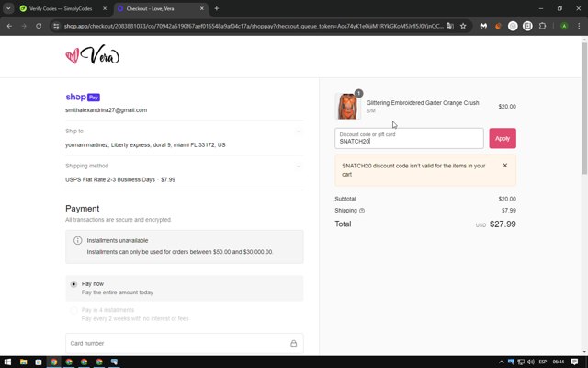Click the Love Vera store logo

pos(92,55)
